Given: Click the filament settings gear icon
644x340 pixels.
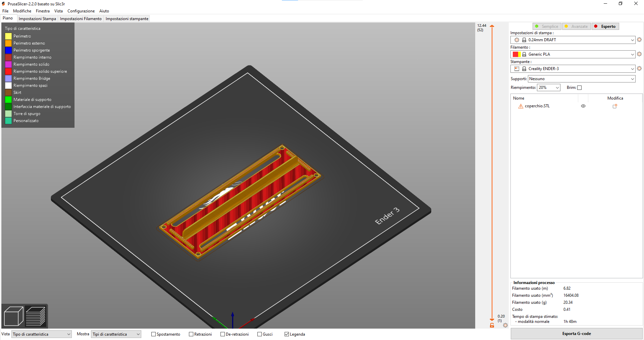Looking at the screenshot, I should 639,54.
